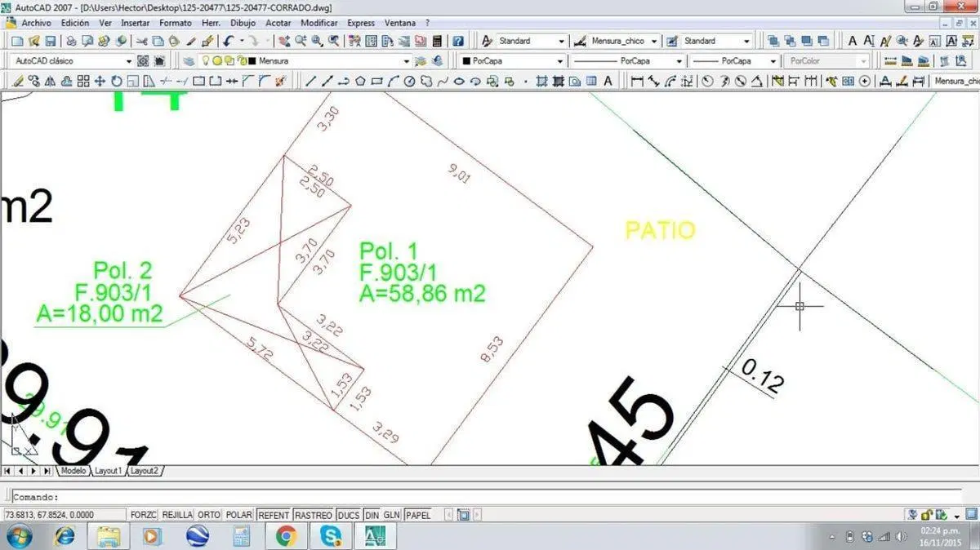Screen dimensions: 980x550
Task: Switch to the Layout2 tab
Action: pyautogui.click(x=145, y=471)
